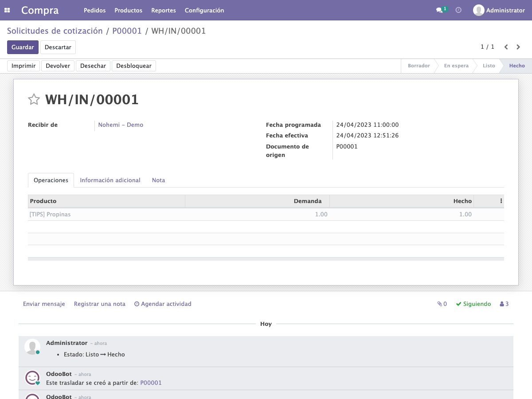Click the Fecha programada value
The width and height of the screenshot is (532, 399).
[368, 125]
